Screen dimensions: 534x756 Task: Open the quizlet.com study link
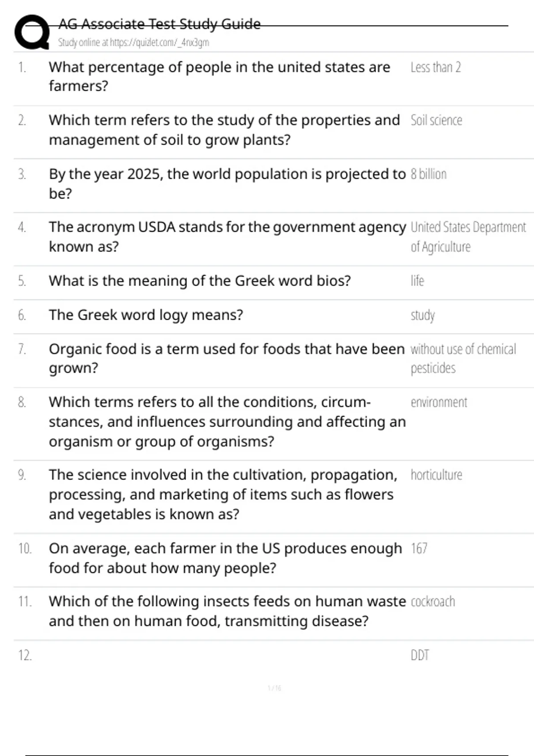(x=133, y=43)
